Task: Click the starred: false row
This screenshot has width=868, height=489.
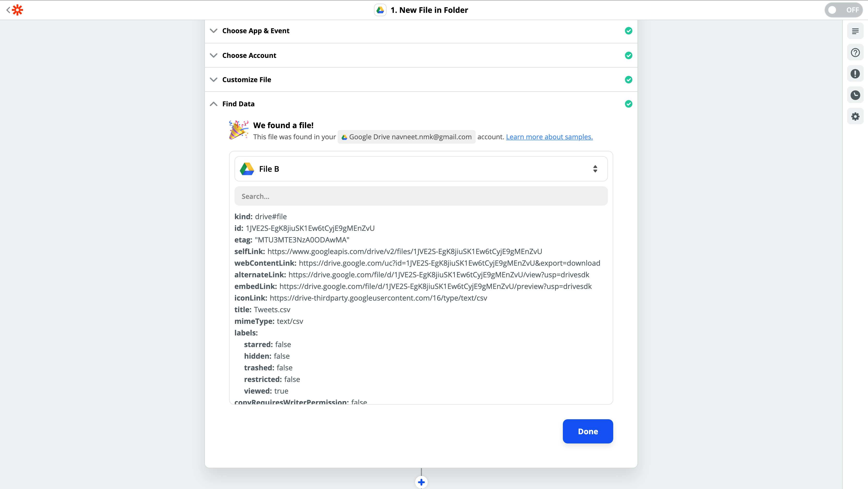Action: tap(267, 344)
